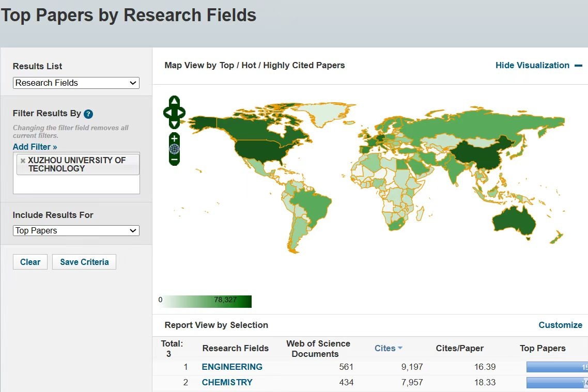
Task: Click the Save Criteria button
Action: click(x=84, y=262)
